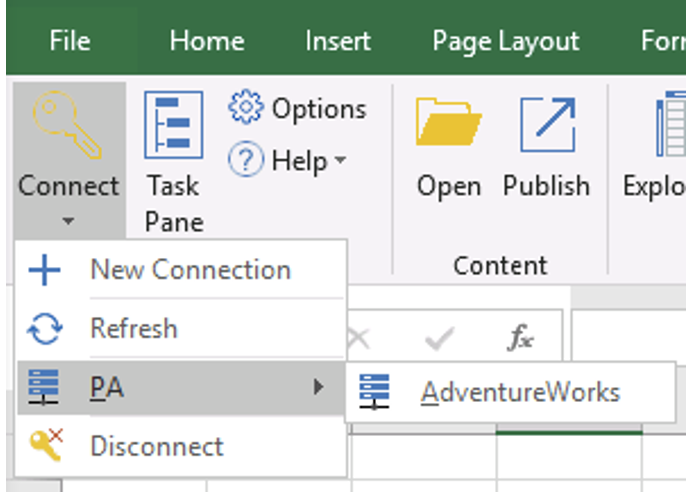Switch to the Insert tab
This screenshot has width=688, height=494.
click(x=337, y=41)
